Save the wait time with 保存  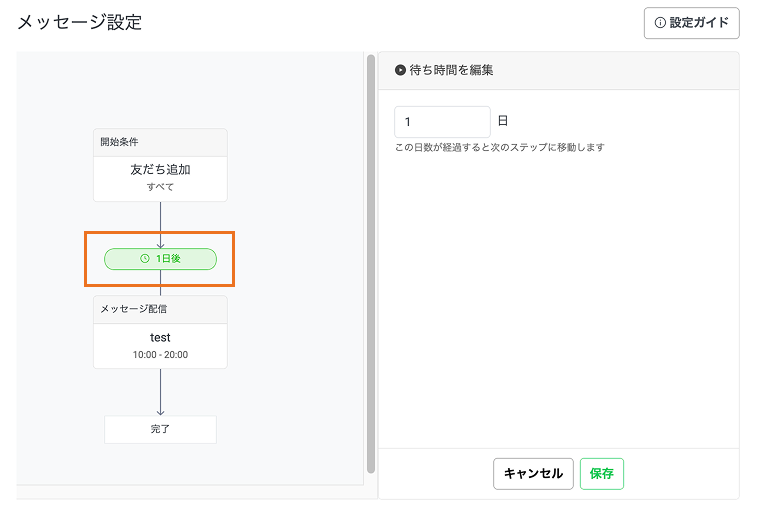pos(602,474)
